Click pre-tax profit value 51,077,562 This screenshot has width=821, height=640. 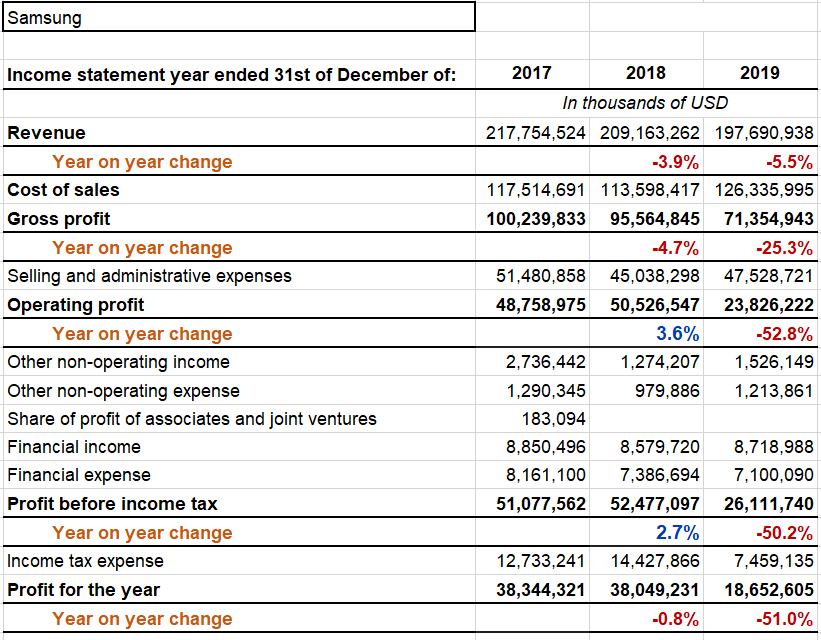(541, 504)
